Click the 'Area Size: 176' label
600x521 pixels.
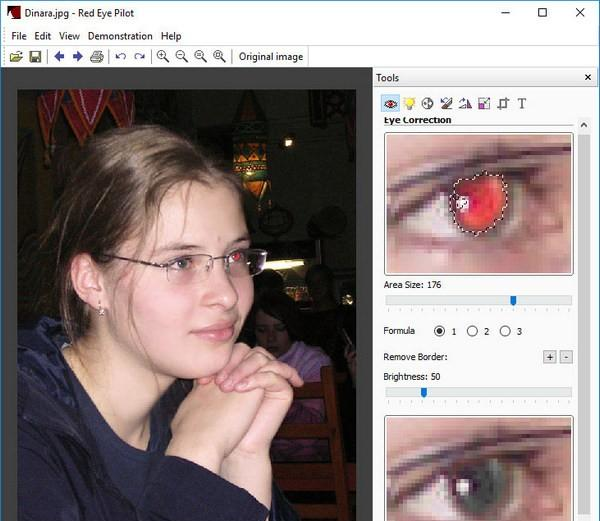click(x=412, y=285)
